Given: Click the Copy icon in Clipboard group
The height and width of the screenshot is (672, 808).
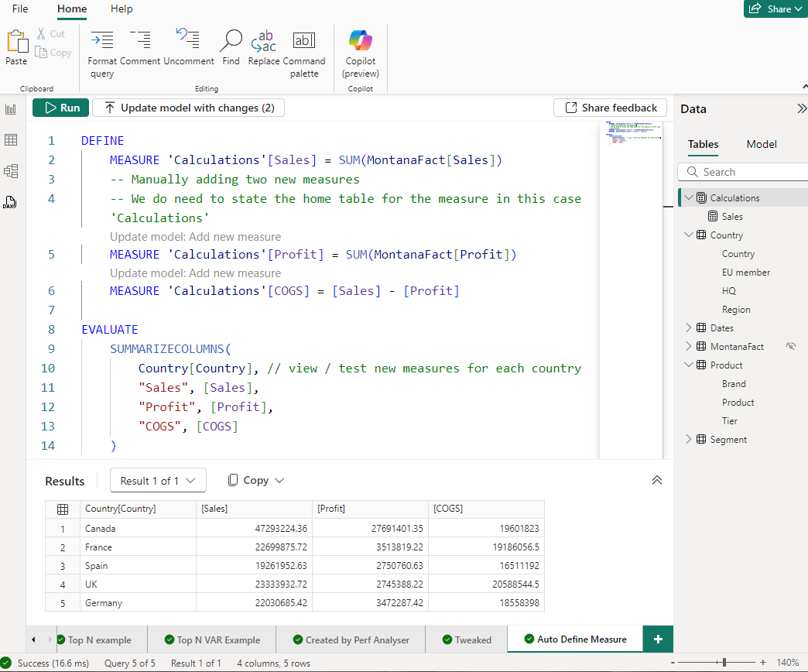Looking at the screenshot, I should pyautogui.click(x=41, y=52).
